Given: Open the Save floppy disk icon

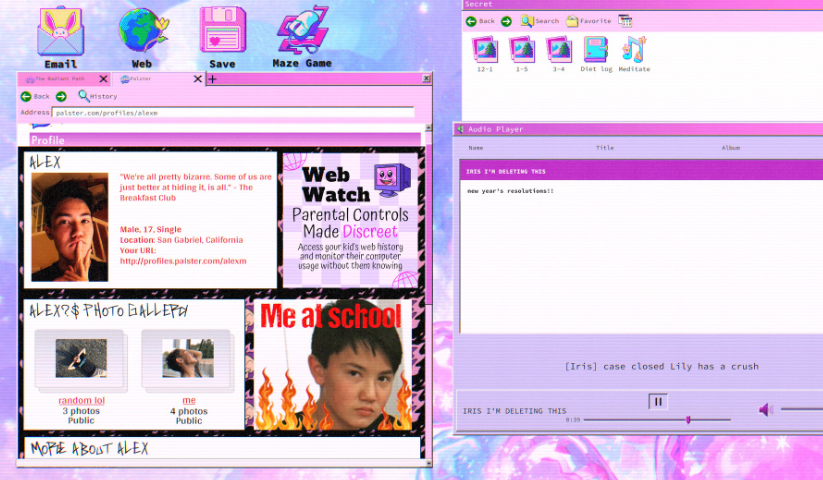Looking at the screenshot, I should 222,37.
